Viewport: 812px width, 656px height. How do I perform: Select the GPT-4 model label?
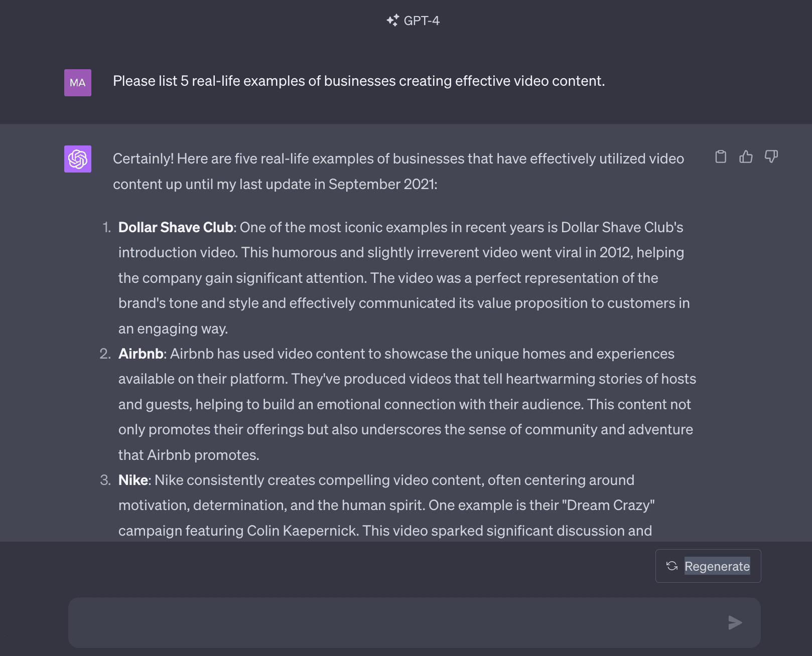(x=422, y=21)
